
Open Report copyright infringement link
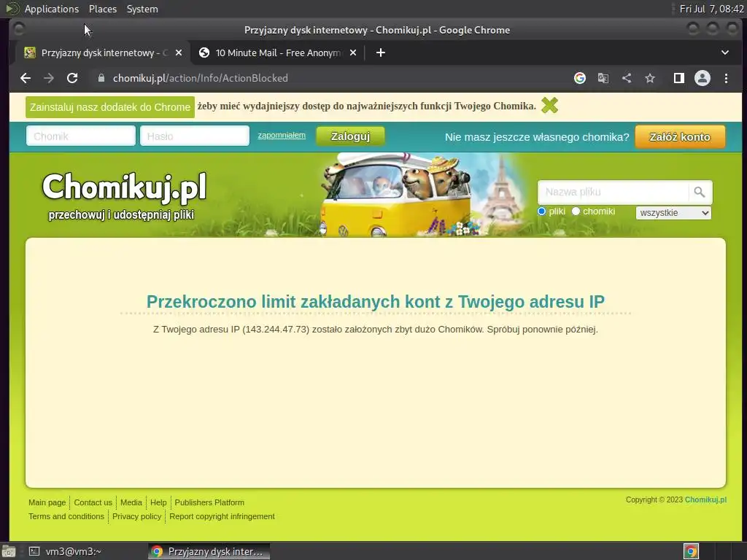222,516
